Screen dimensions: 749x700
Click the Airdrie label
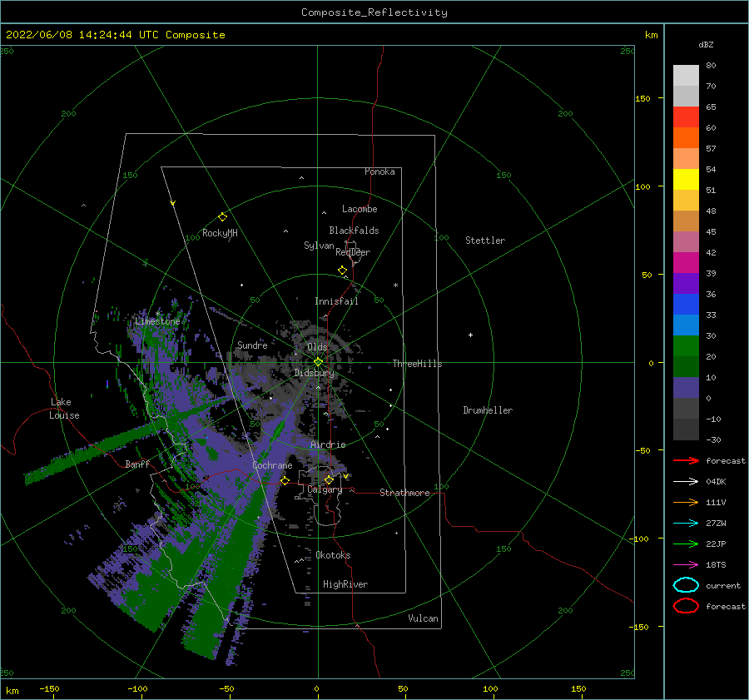(328, 444)
